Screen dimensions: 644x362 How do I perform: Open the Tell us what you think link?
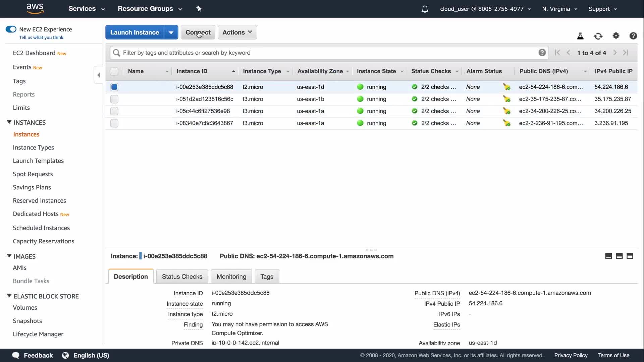[41, 38]
